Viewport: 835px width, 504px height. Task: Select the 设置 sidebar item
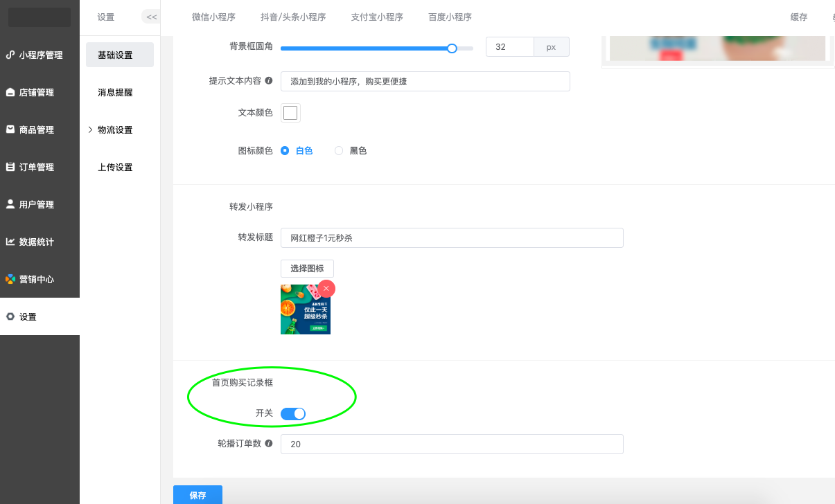click(x=39, y=316)
